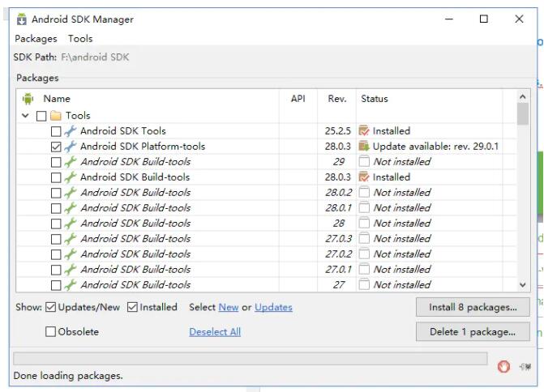Click wrench icon beside Android SDK Tools
The width and height of the screenshot is (544, 392).
(x=71, y=131)
